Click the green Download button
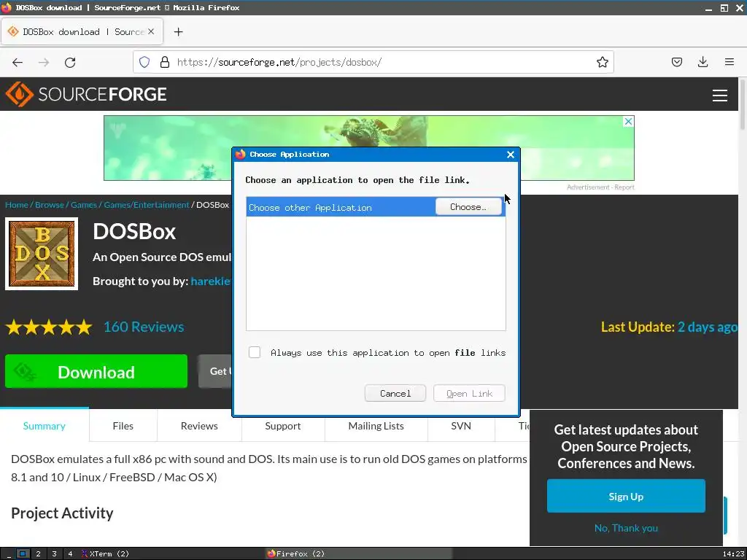Viewport: 747px width, 560px height. pos(96,371)
